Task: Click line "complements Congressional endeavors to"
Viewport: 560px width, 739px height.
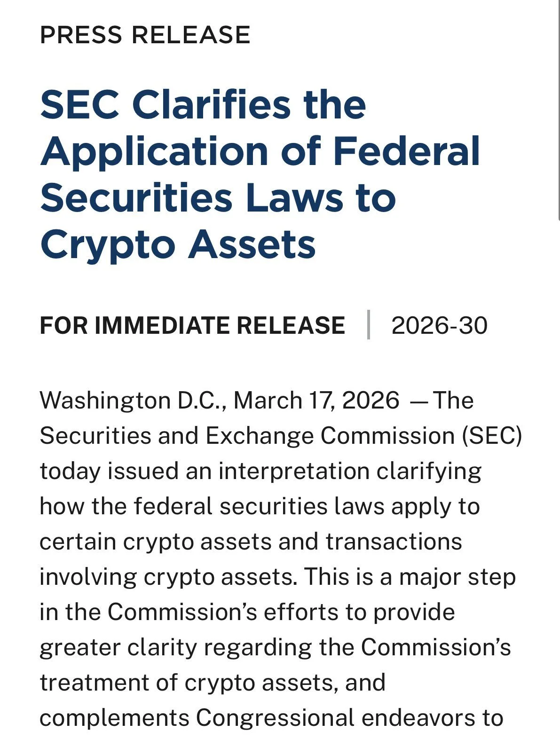Action: (x=272, y=718)
